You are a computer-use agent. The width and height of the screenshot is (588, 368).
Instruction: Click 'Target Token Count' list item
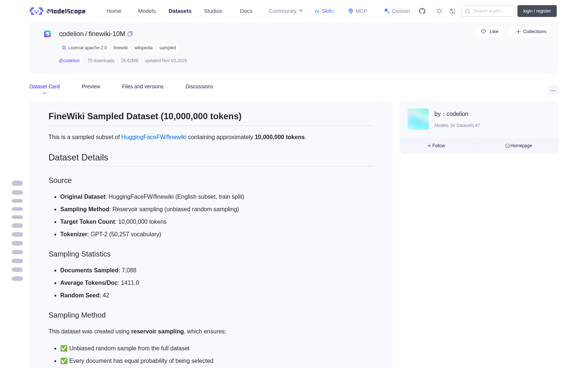point(113,222)
